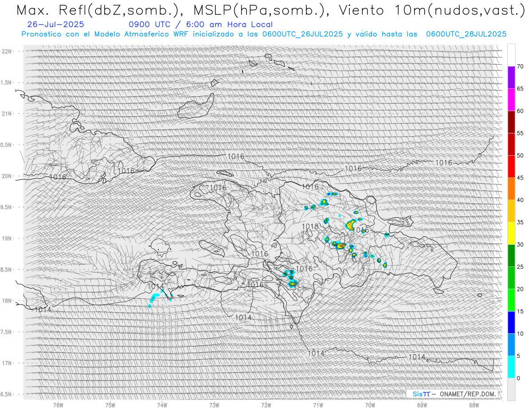
Task: Click the '68W' longitude axis label
Action: 474,405
